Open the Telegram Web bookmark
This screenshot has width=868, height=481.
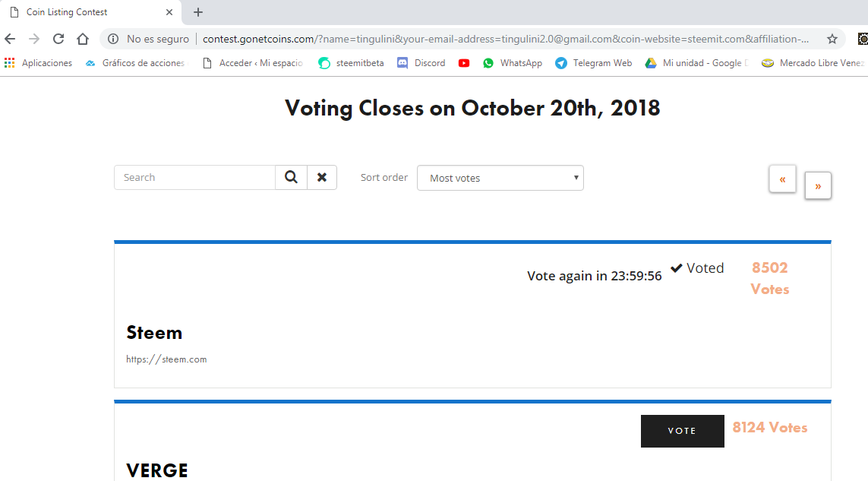tap(594, 63)
